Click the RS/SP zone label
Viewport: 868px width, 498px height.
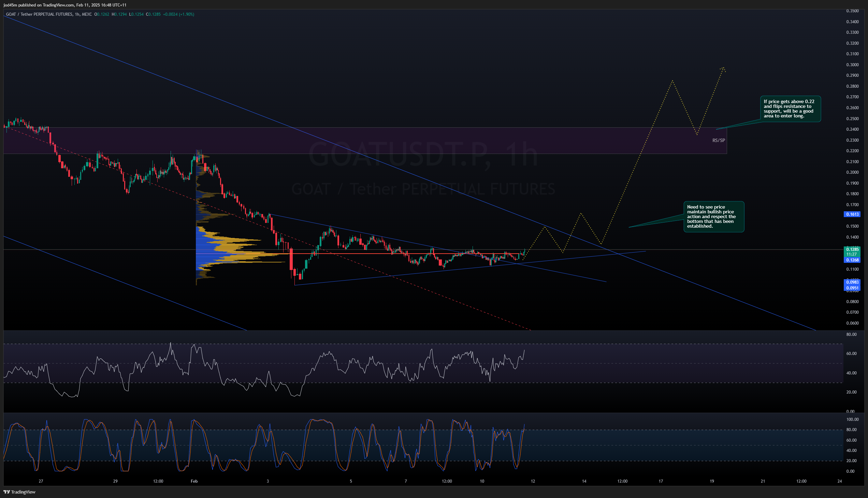point(718,140)
